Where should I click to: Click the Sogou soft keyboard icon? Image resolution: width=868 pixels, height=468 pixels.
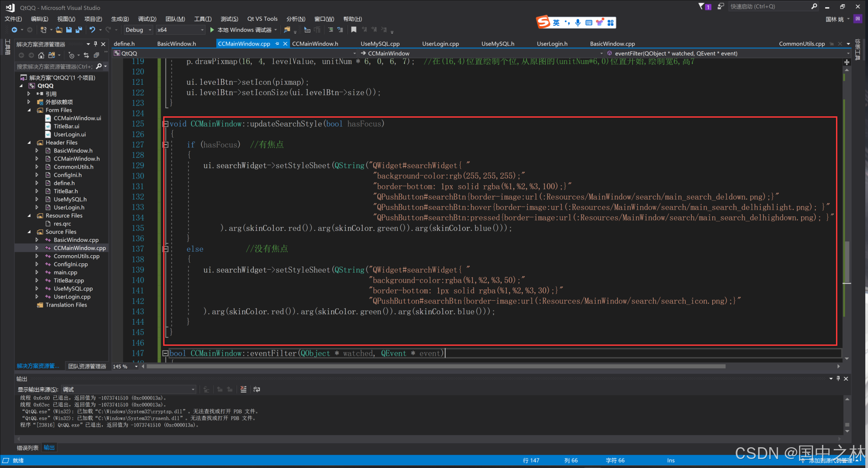point(589,23)
